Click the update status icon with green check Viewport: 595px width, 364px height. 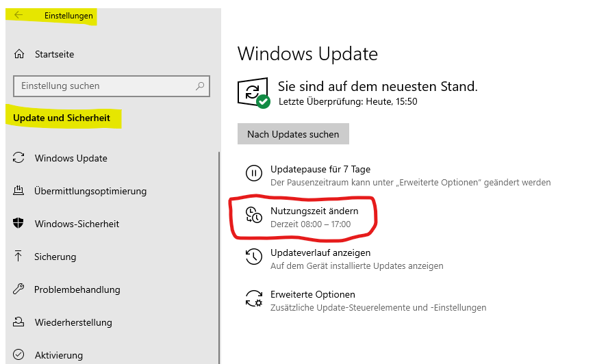tap(254, 93)
